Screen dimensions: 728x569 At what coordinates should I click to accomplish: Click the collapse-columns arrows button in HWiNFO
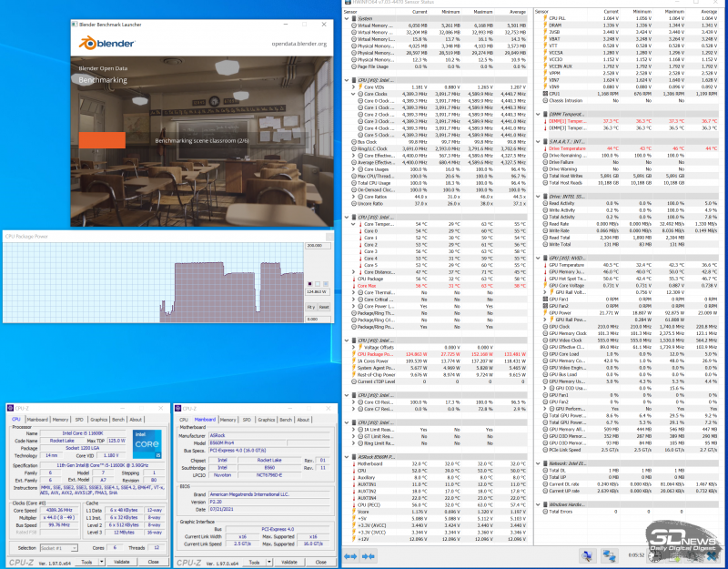[369, 556]
